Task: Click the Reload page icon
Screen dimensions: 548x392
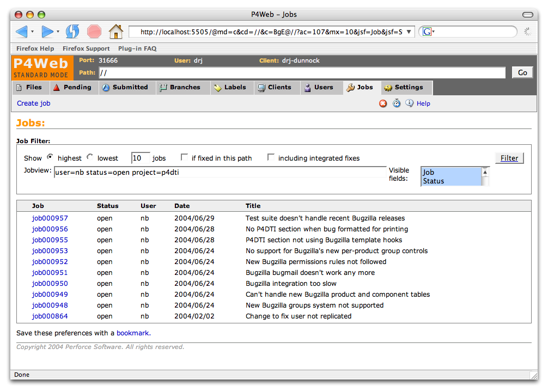Action: coord(72,32)
